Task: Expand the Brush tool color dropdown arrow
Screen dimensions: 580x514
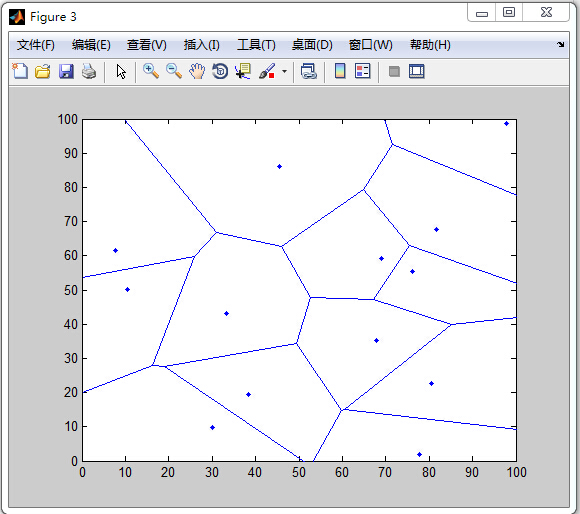Action: pos(284,71)
